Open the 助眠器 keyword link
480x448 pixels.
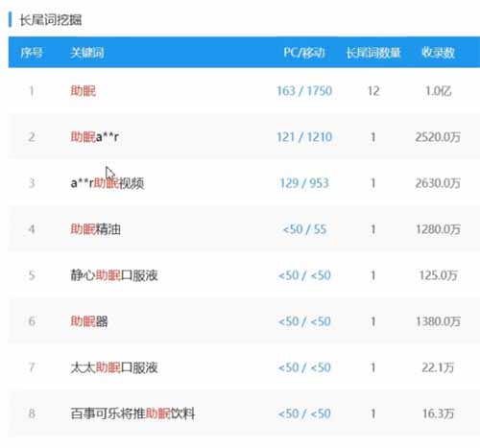[89, 321]
